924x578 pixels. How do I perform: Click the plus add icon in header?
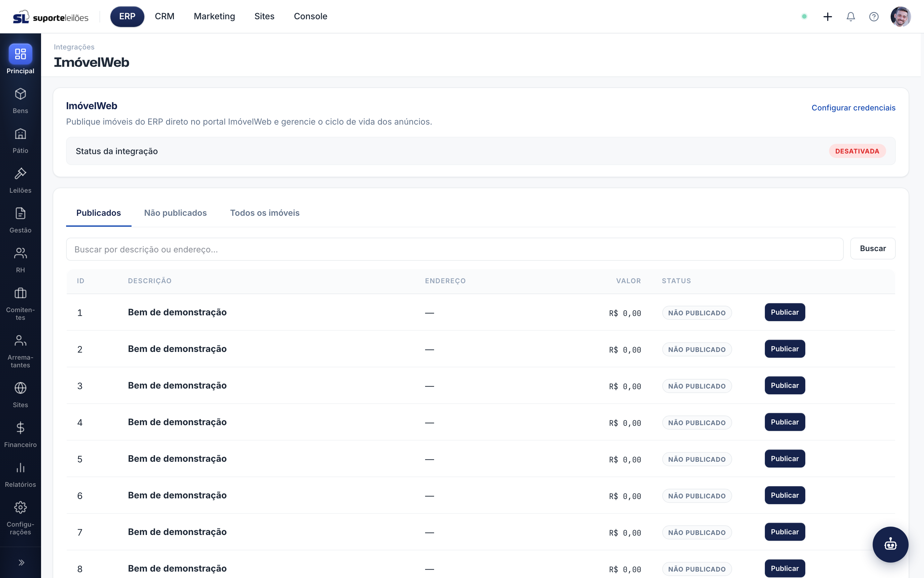[827, 16]
